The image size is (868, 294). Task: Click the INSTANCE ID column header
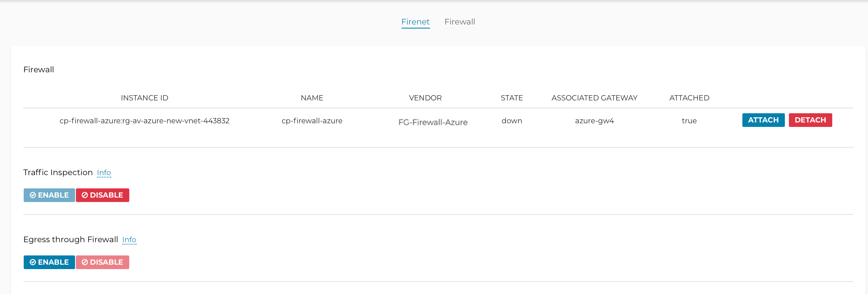[145, 98]
